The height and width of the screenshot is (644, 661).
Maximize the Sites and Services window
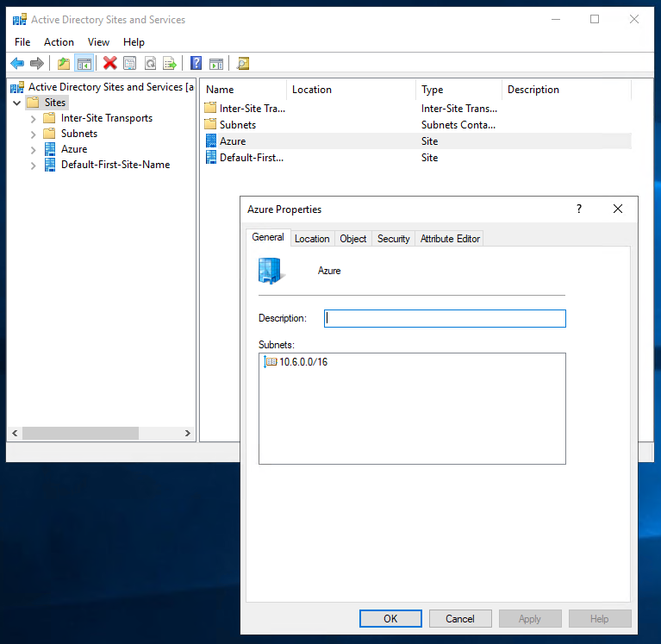pyautogui.click(x=595, y=19)
